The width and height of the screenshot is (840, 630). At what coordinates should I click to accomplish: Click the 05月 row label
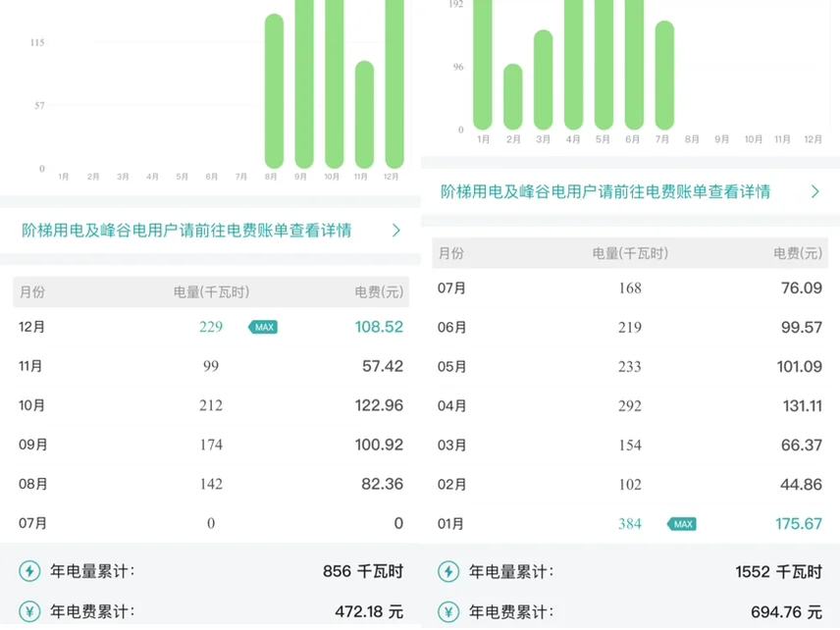pos(451,367)
